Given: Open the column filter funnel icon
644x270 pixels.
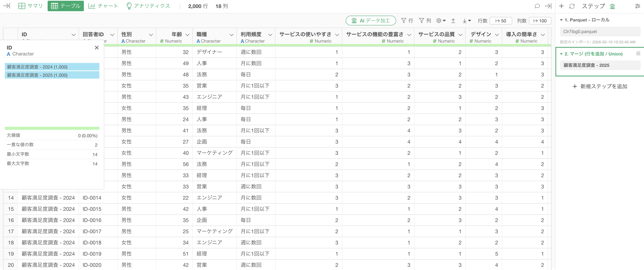Looking at the screenshot, I should pos(422,21).
